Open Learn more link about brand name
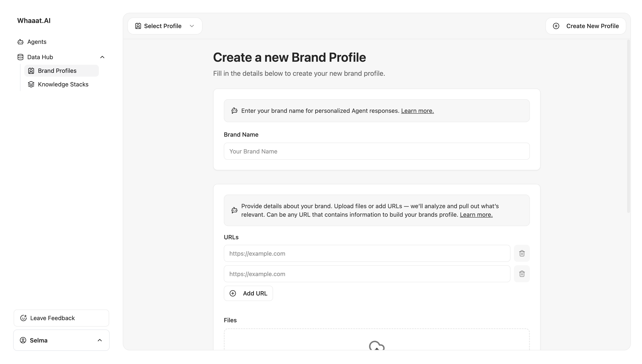 click(x=417, y=111)
